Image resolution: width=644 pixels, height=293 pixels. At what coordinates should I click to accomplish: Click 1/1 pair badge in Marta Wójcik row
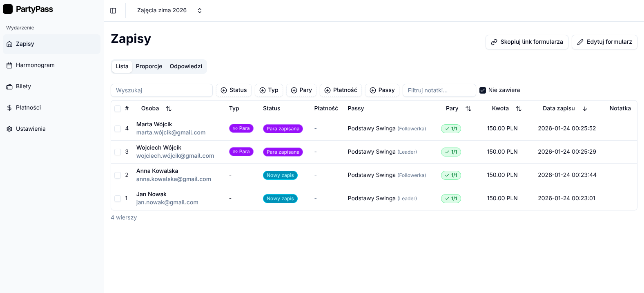click(451, 129)
